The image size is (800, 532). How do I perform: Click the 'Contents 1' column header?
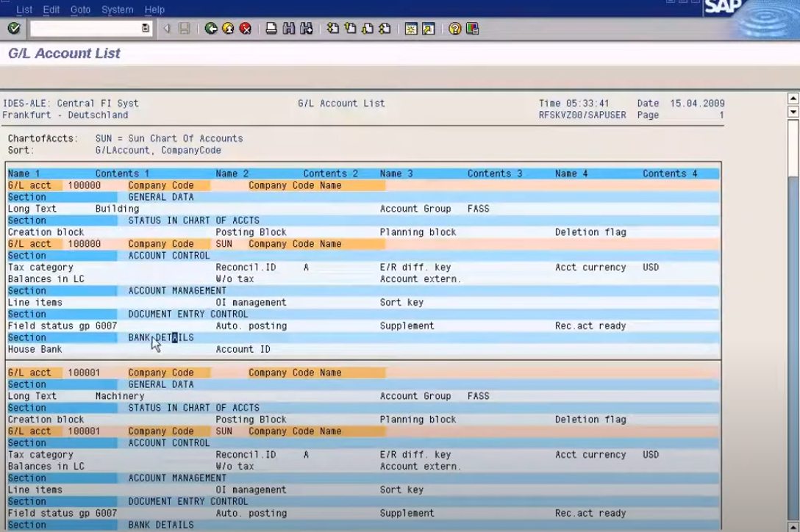point(123,173)
